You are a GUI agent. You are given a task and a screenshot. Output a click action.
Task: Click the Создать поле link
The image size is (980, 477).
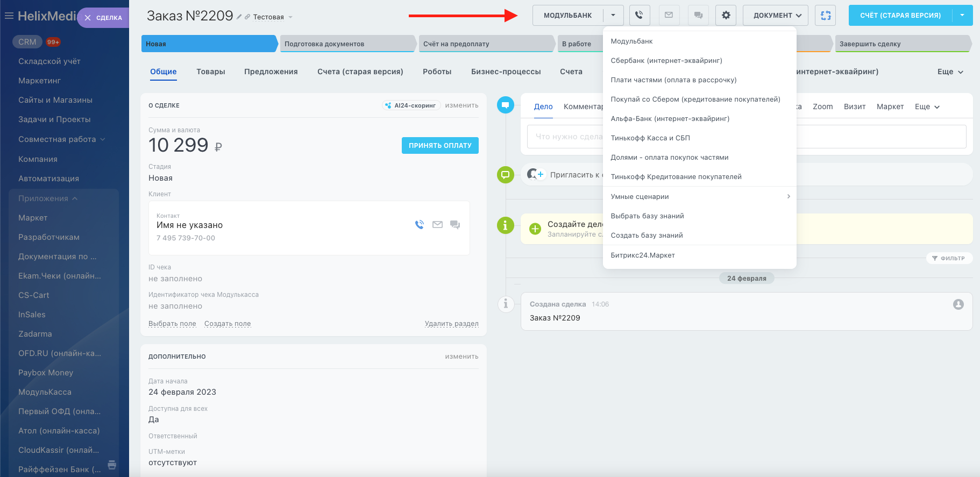pos(228,324)
